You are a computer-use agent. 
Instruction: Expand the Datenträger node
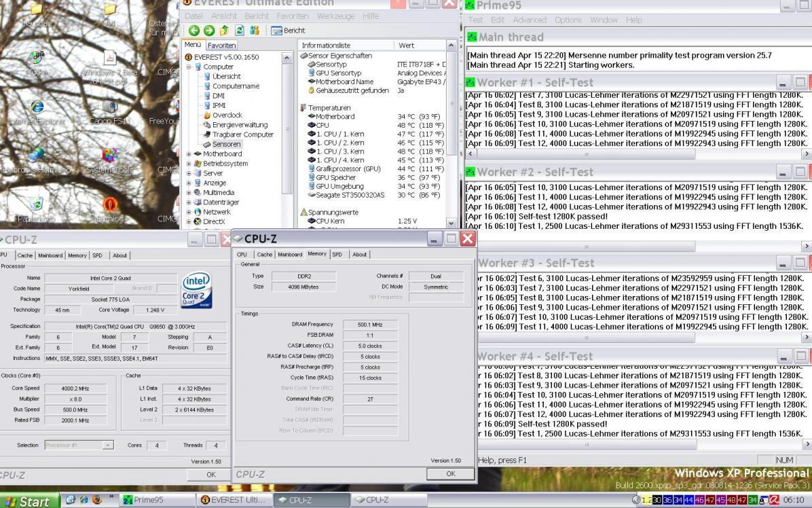pyautogui.click(x=189, y=202)
